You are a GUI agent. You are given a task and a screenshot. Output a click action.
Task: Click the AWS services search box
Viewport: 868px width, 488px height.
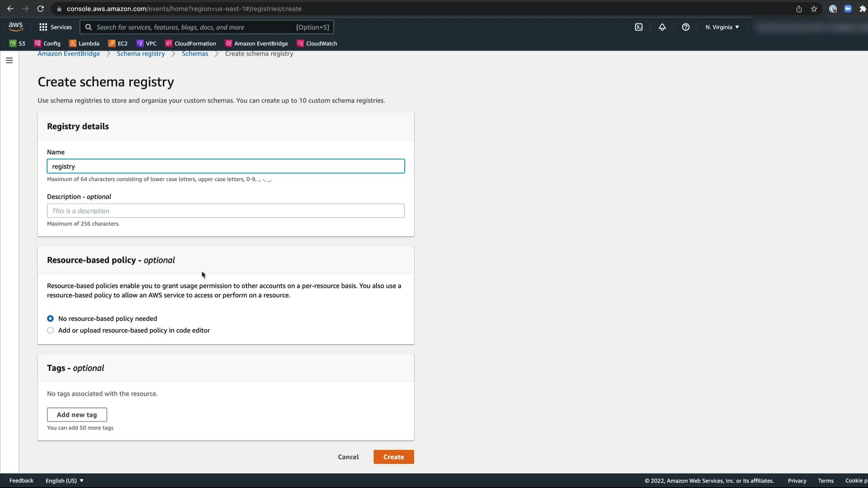click(194, 27)
